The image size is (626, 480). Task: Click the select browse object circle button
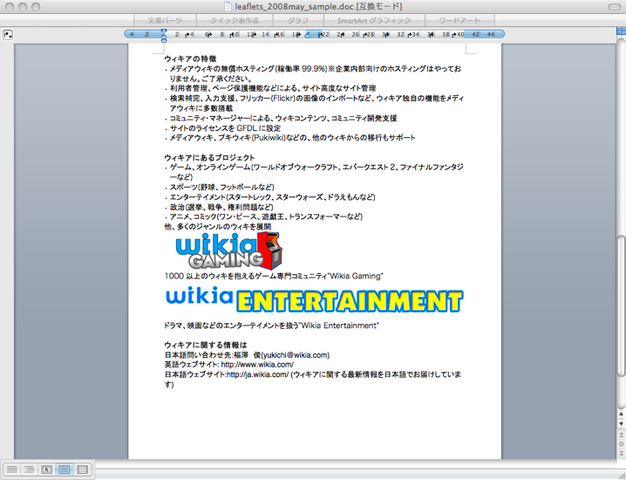point(621,444)
